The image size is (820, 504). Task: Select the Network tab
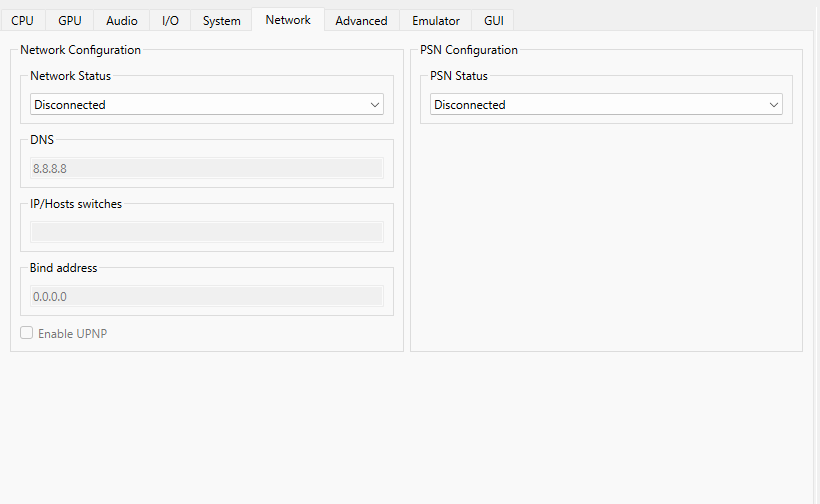coord(288,20)
